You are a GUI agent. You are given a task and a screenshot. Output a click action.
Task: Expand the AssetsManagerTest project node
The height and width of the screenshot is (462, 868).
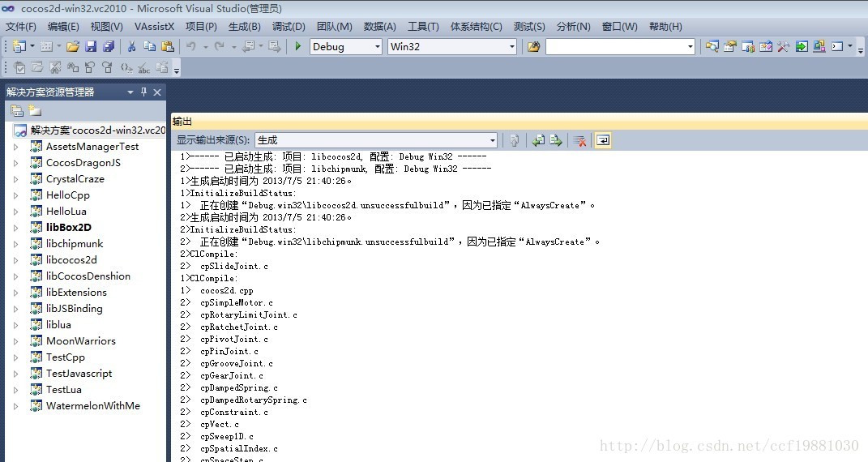tap(15, 147)
